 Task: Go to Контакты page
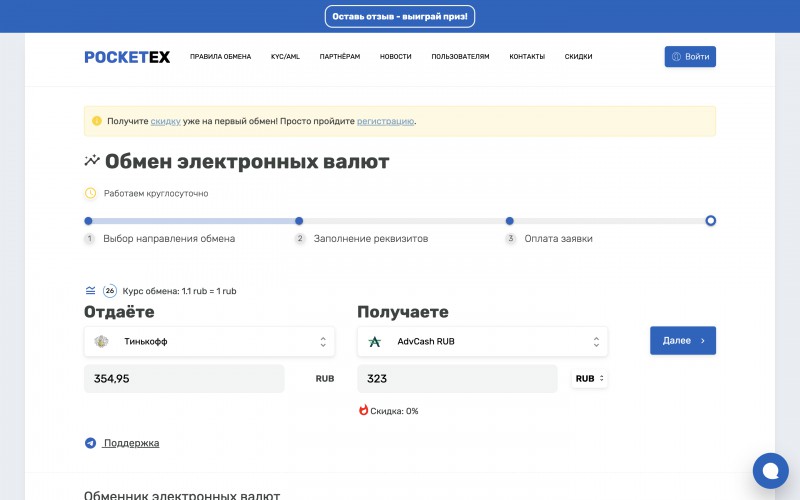[x=527, y=57]
